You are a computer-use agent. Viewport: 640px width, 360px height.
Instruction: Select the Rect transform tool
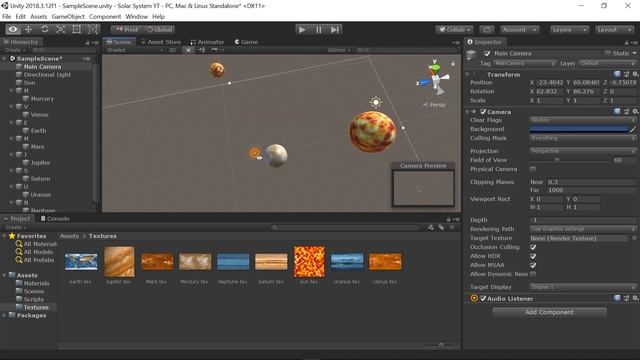pyautogui.click(x=76, y=29)
